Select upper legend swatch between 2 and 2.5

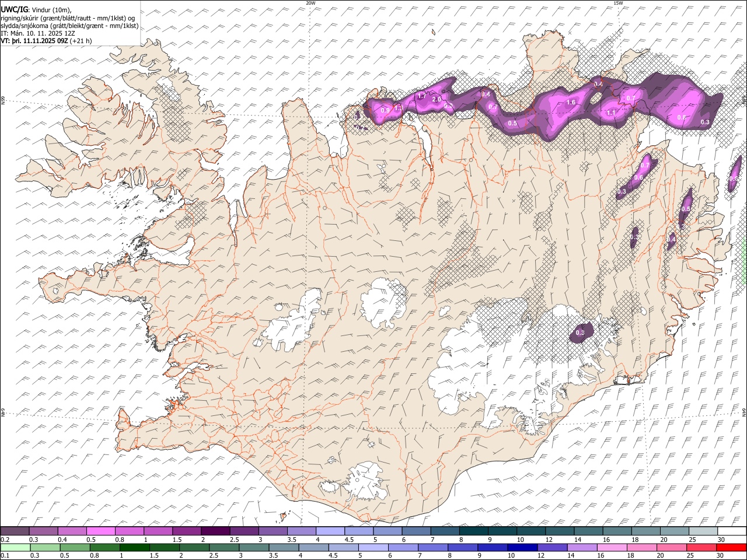(215, 531)
